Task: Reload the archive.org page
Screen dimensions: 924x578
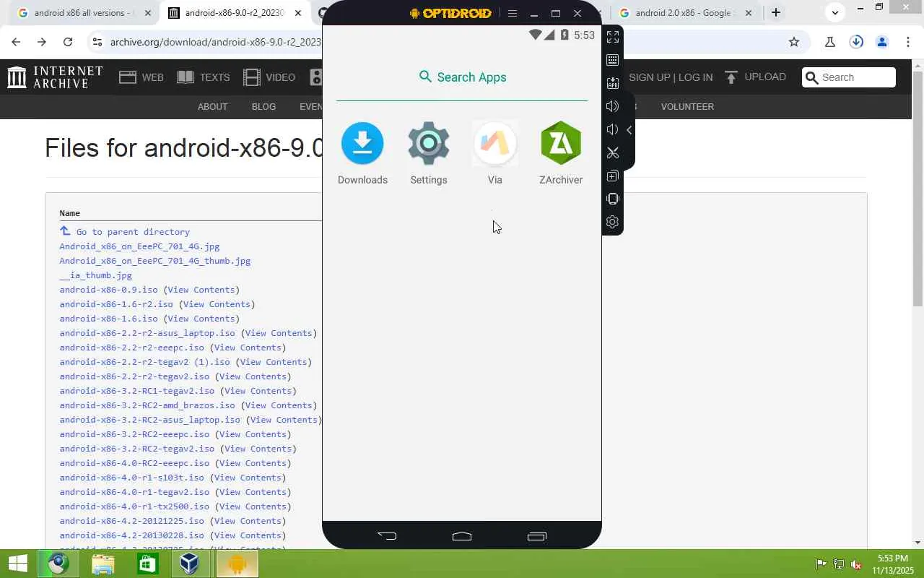Action: pos(68,42)
